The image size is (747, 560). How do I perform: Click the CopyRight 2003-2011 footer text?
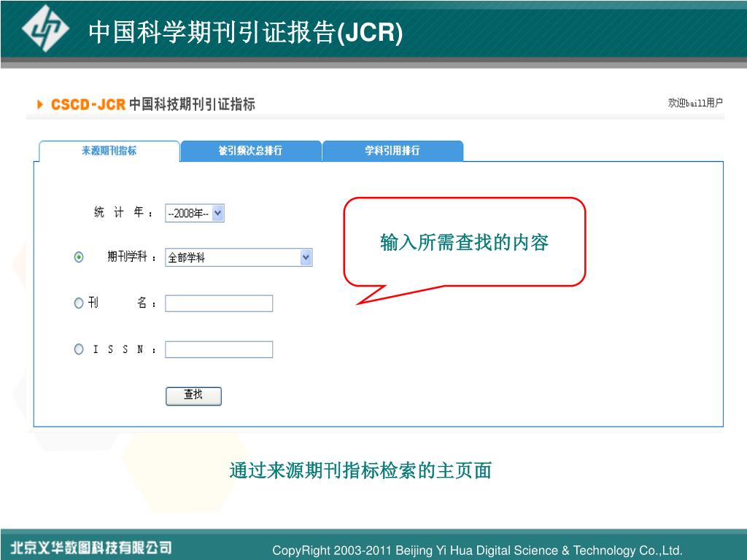(x=477, y=550)
